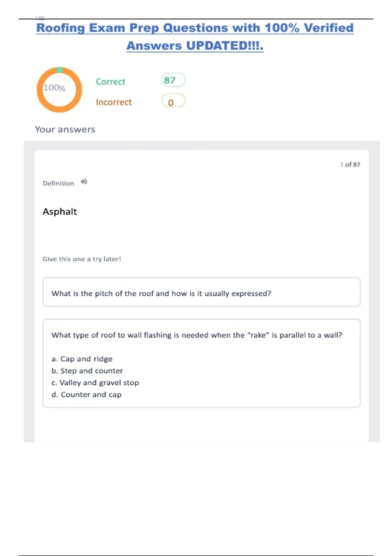This screenshot has width=392, height=556.
Task: Click the tiny list icon above the title
Action: point(40,17)
